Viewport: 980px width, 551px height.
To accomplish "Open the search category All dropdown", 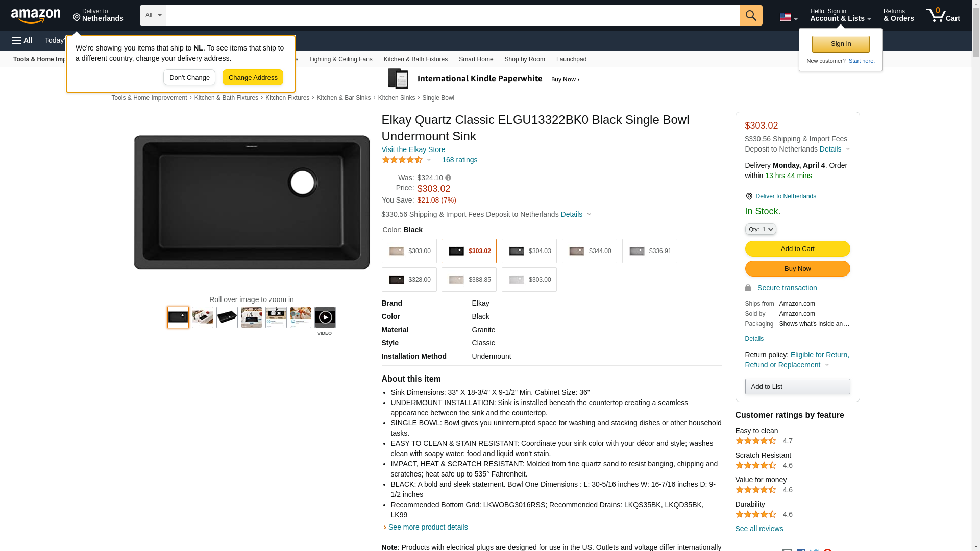I will pos(153,15).
